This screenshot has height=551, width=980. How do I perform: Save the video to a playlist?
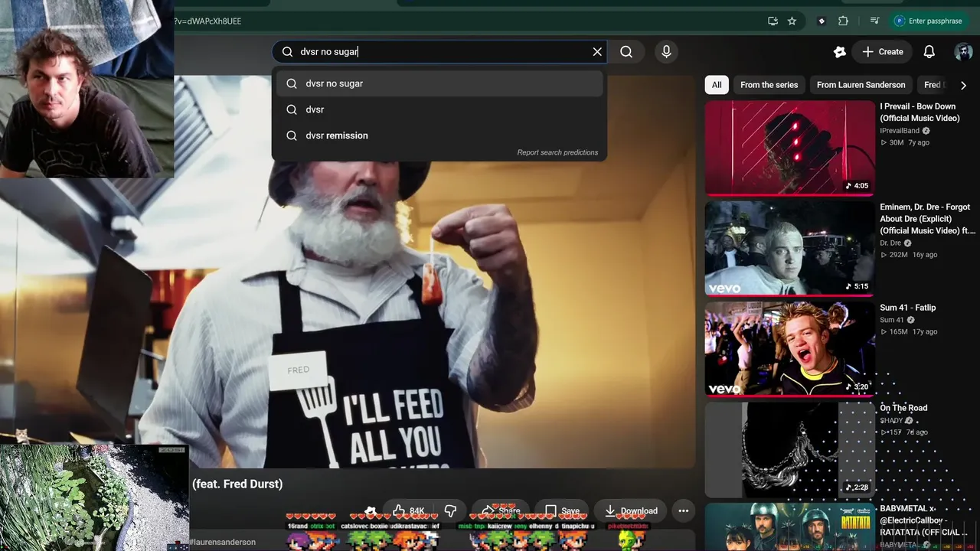click(562, 510)
